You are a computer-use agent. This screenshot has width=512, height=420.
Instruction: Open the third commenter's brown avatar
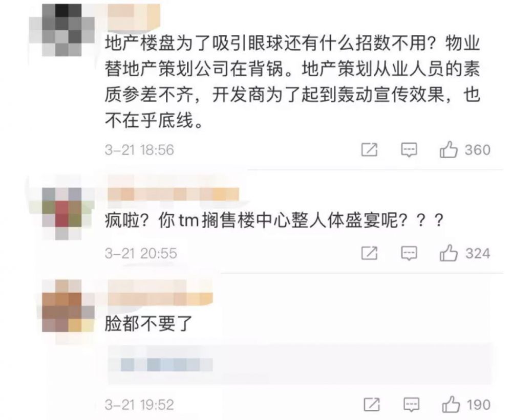click(x=68, y=306)
